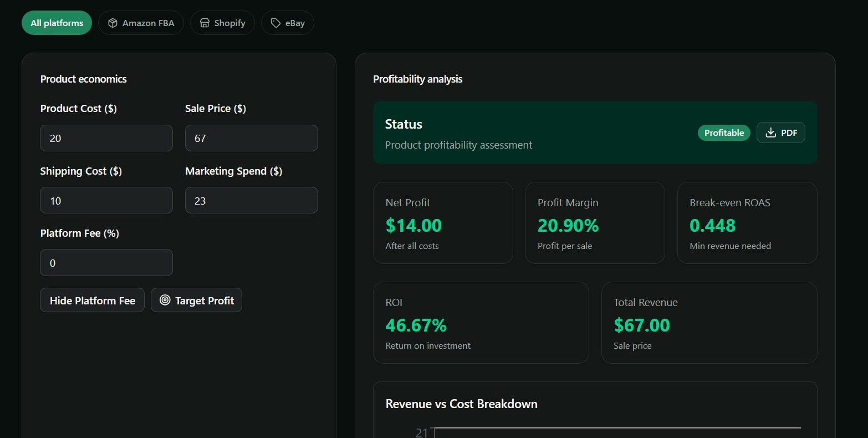The width and height of the screenshot is (868, 438).
Task: Click the target icon beside Target Profit
Action: click(x=165, y=300)
